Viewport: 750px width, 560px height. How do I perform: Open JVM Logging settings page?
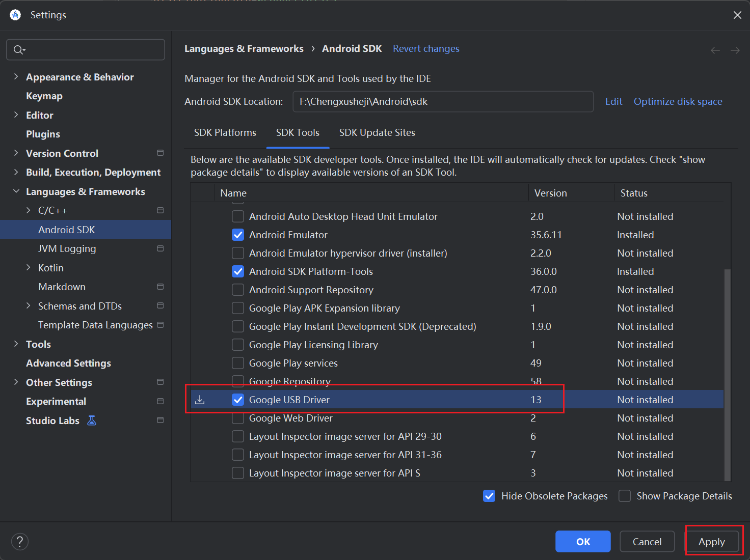click(x=67, y=248)
